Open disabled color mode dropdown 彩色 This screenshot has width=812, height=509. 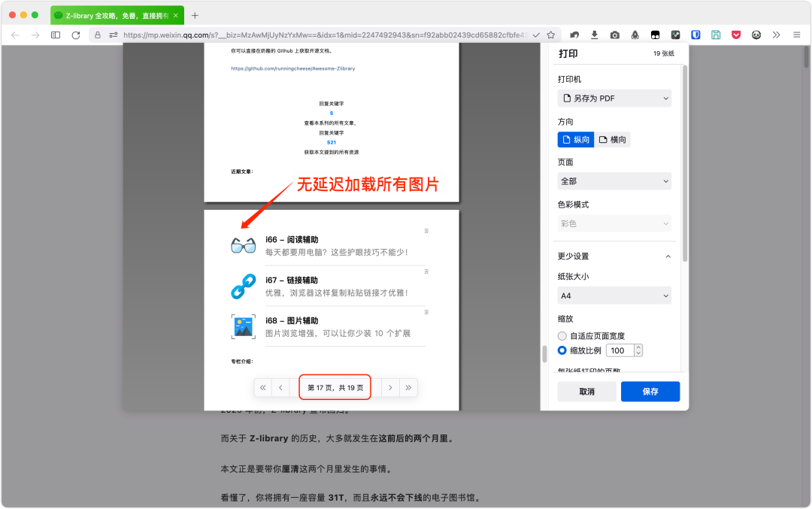coord(614,224)
